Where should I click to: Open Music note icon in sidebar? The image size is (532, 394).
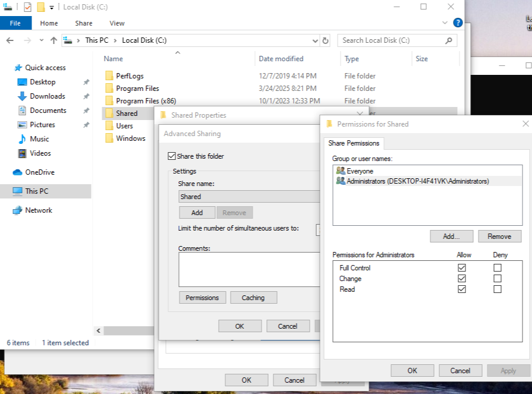(x=22, y=138)
